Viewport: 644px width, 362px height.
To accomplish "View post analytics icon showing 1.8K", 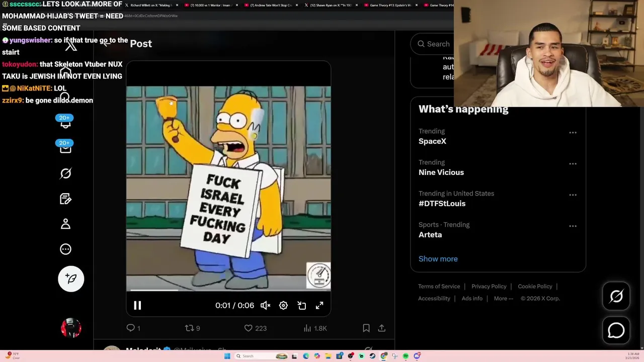I will (307, 328).
